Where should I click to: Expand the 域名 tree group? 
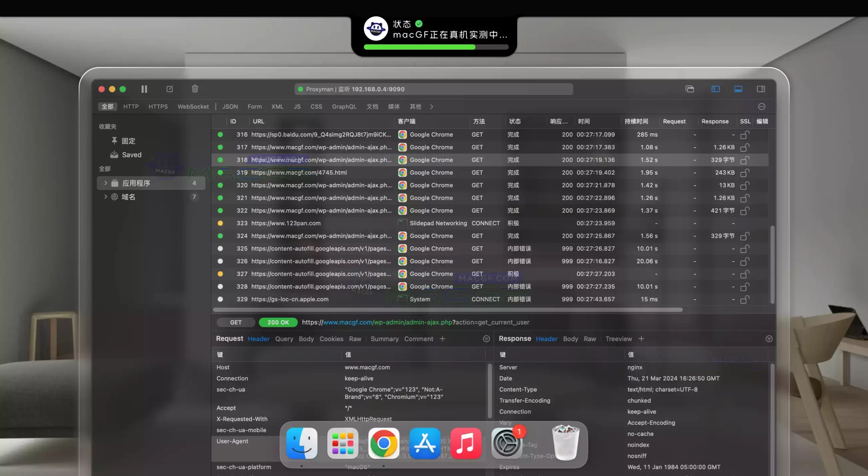point(105,197)
